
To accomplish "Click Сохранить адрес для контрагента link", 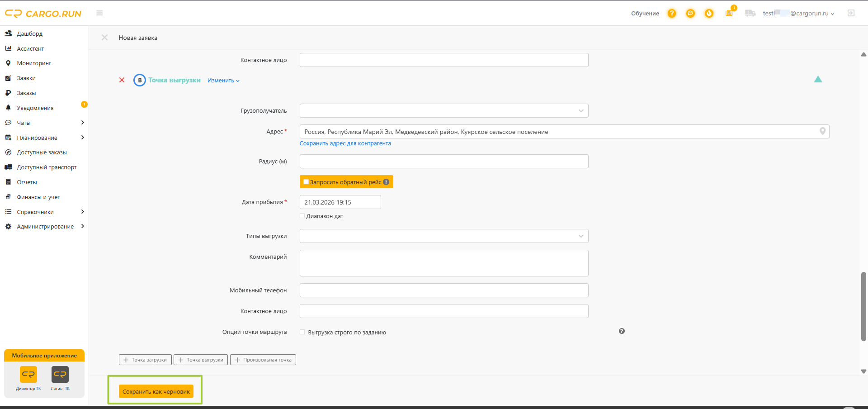I will (345, 143).
